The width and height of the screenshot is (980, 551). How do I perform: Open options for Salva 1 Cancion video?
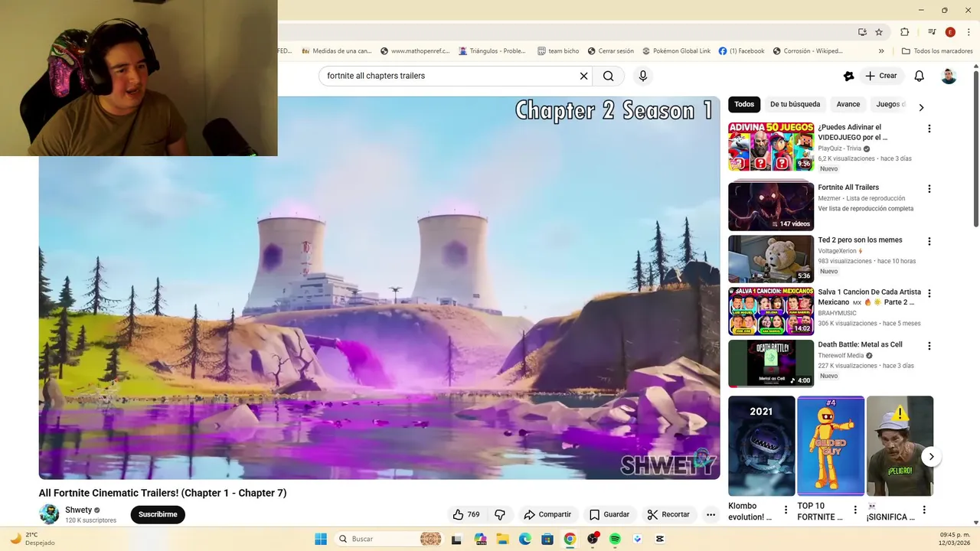pos(929,293)
